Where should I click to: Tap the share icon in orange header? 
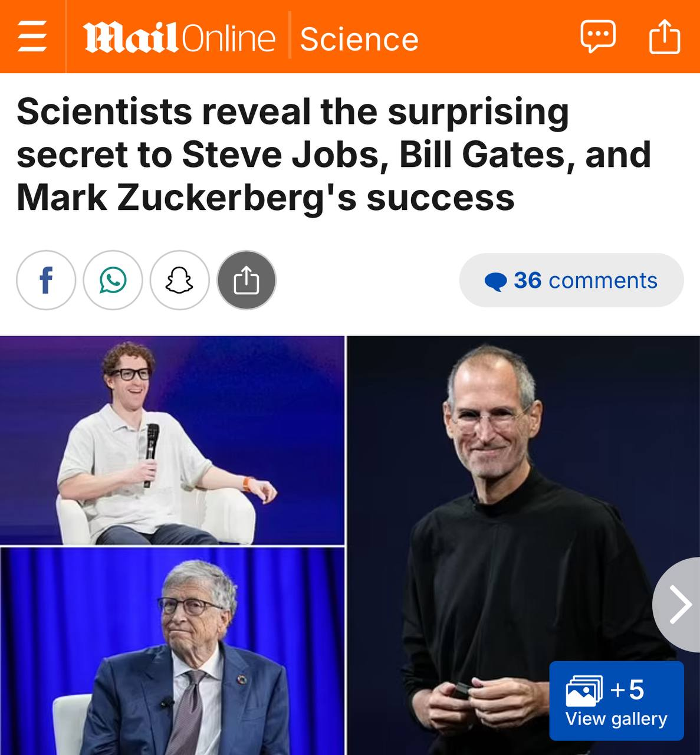(x=665, y=37)
